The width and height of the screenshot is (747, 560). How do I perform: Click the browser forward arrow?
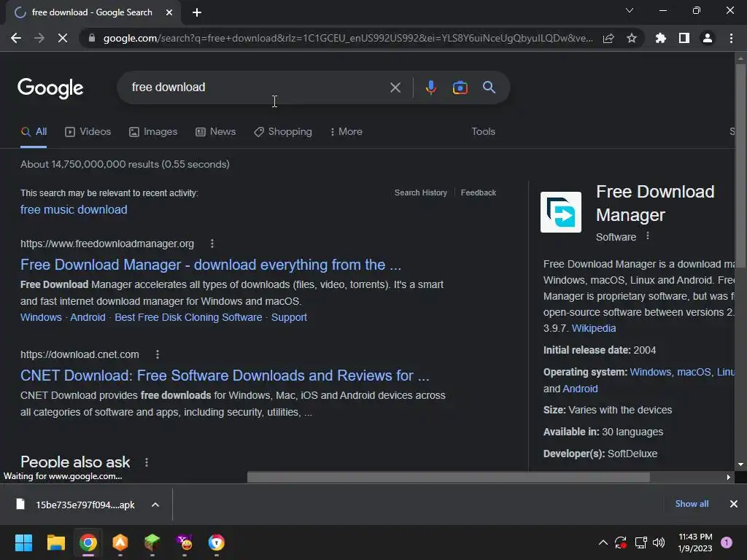coord(39,38)
